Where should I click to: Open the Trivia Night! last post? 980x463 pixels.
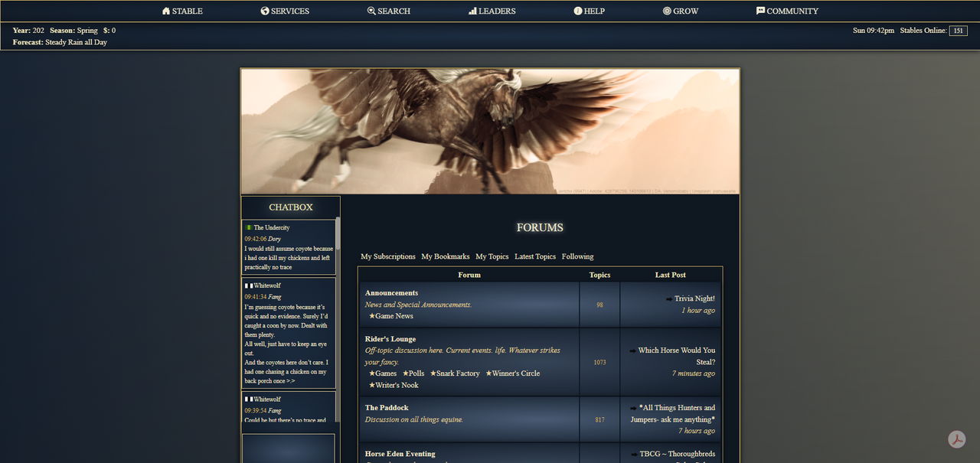(x=694, y=298)
